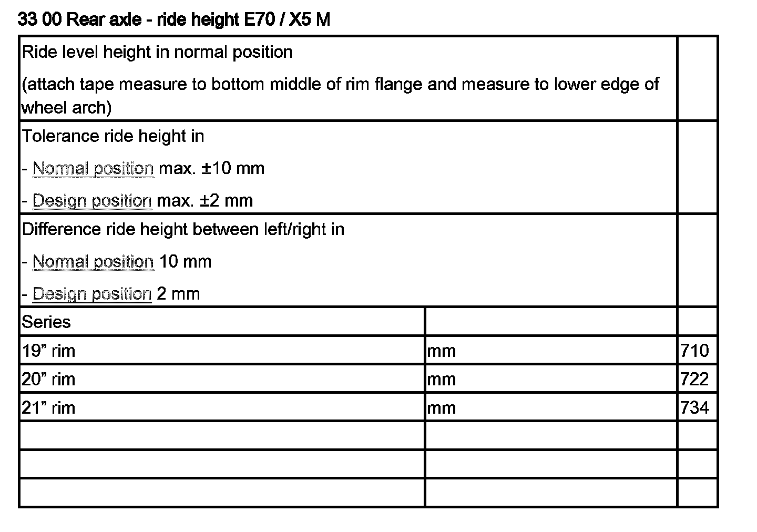
Task: Click the '33 00 Rear axle' heading
Action: click(x=173, y=20)
